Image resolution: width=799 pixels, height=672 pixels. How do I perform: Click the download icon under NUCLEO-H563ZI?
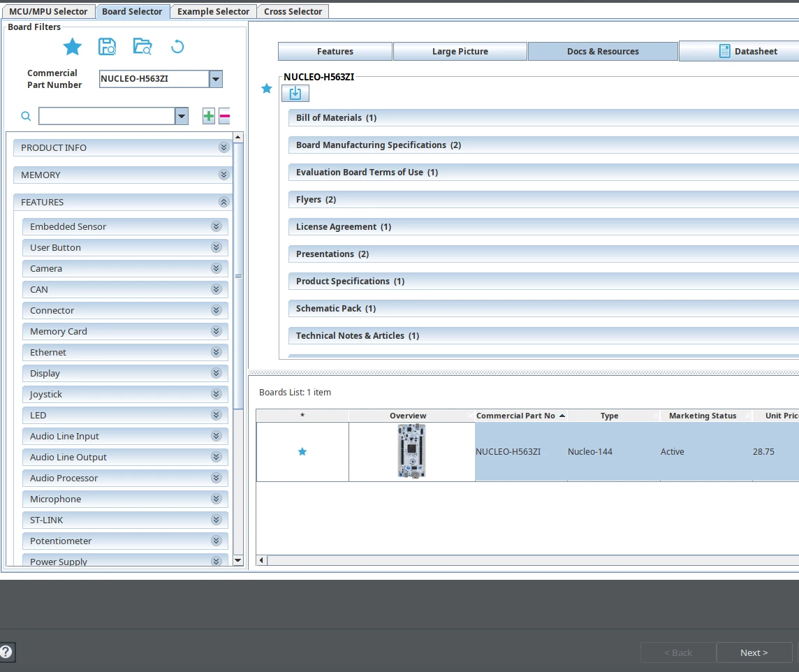point(295,93)
